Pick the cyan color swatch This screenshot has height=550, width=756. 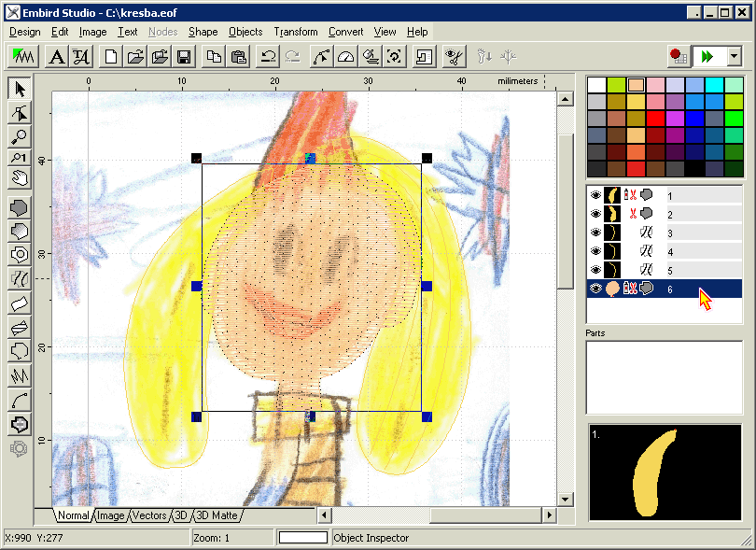(x=714, y=85)
